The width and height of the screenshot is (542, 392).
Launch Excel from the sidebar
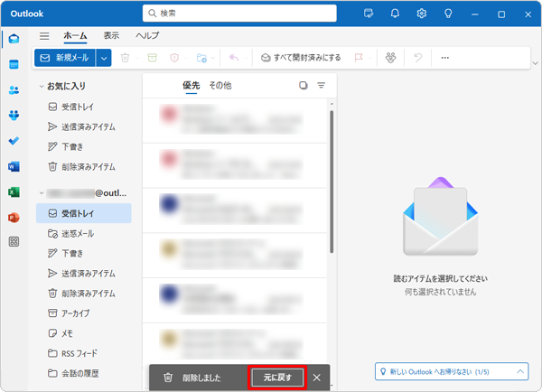coord(14,192)
